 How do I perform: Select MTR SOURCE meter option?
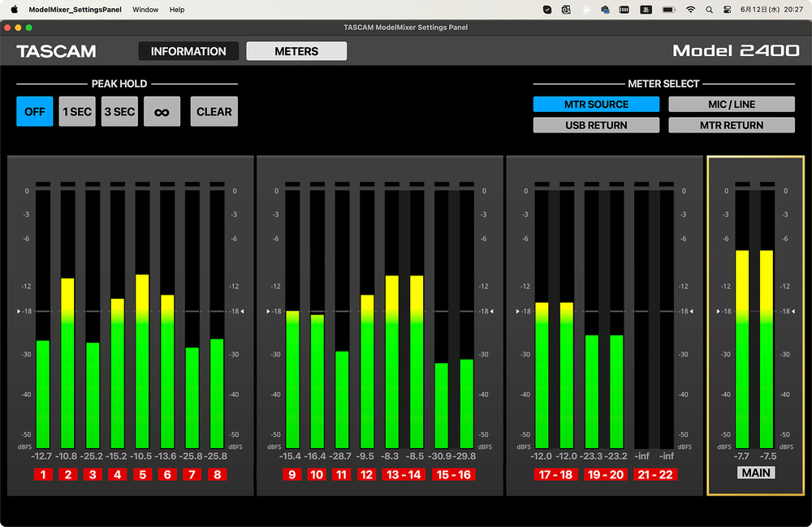point(596,105)
